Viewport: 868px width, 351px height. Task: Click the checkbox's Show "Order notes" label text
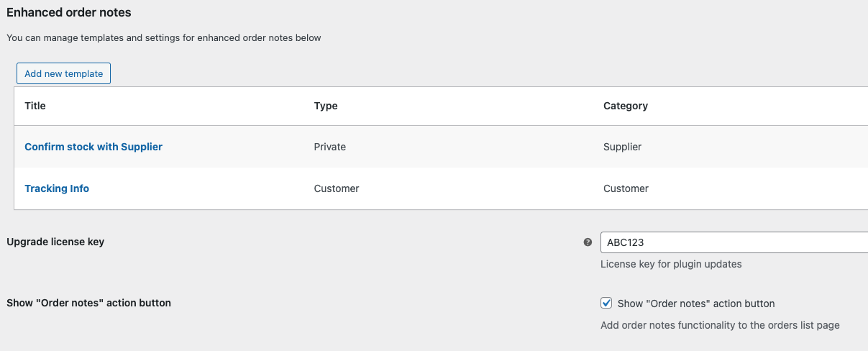click(696, 304)
